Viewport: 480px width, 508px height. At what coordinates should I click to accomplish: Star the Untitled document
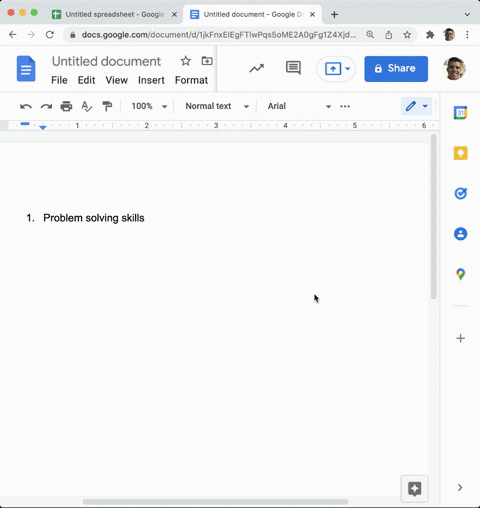click(186, 61)
